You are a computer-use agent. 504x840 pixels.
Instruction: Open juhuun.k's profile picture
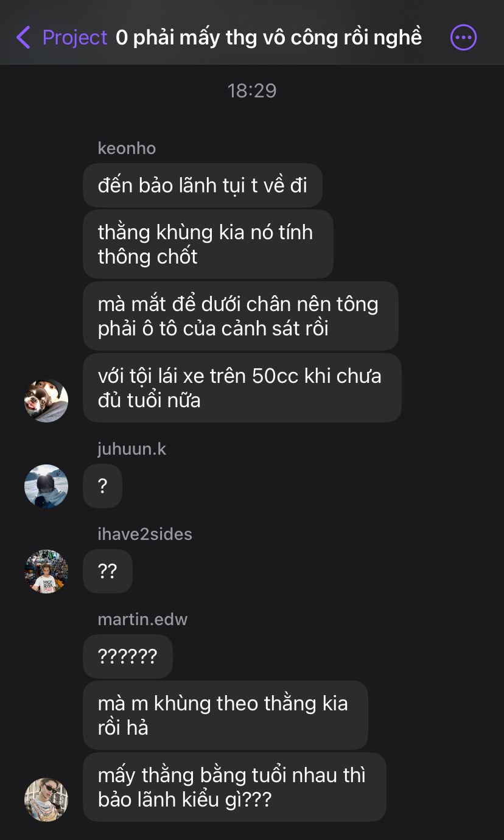click(x=46, y=486)
